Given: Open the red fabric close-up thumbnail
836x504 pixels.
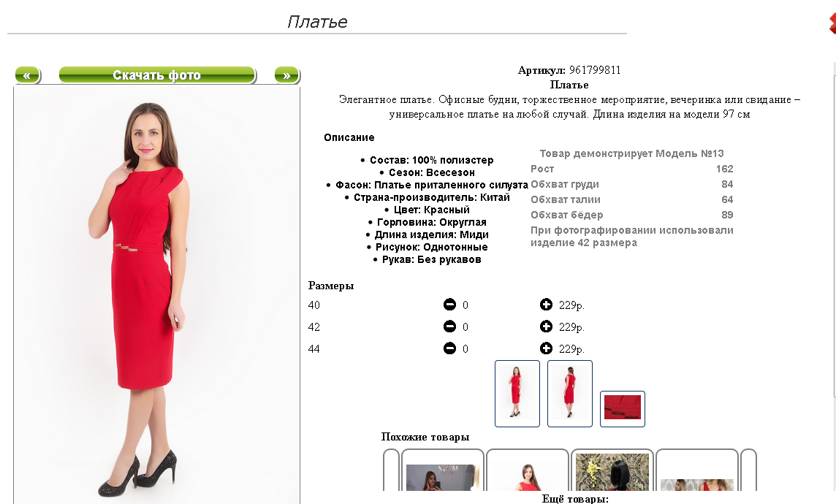Looking at the screenshot, I should coord(622,408).
